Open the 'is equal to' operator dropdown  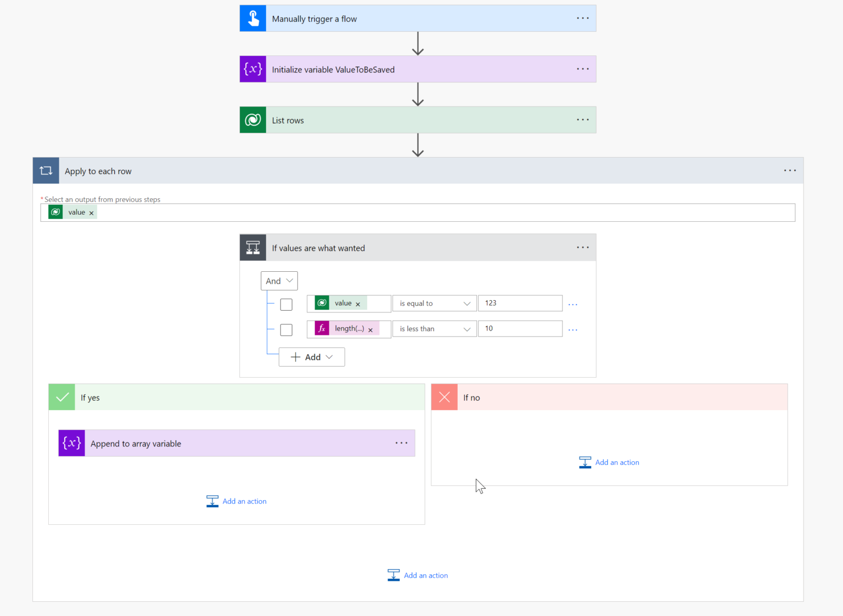pos(434,303)
